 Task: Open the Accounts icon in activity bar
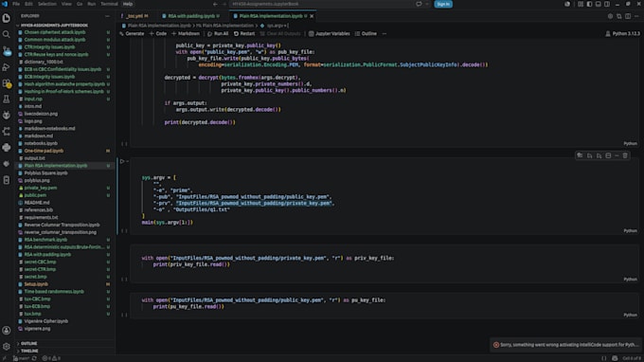[x=7, y=331]
